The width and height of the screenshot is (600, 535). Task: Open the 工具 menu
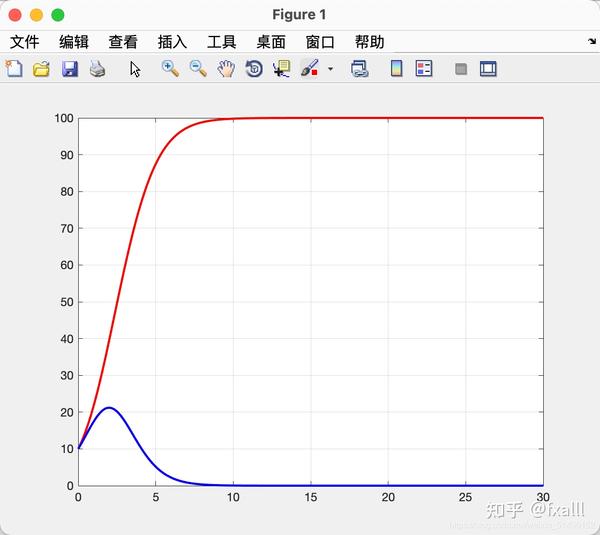(222, 42)
